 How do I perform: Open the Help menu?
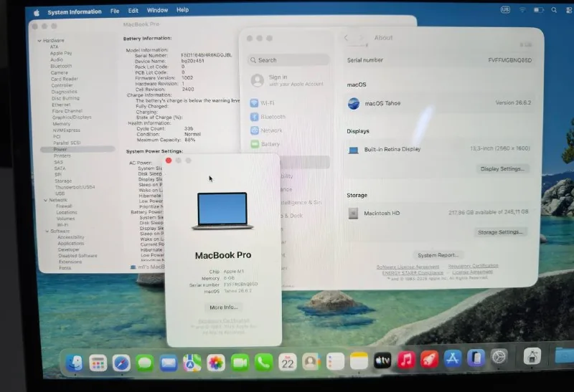click(183, 10)
